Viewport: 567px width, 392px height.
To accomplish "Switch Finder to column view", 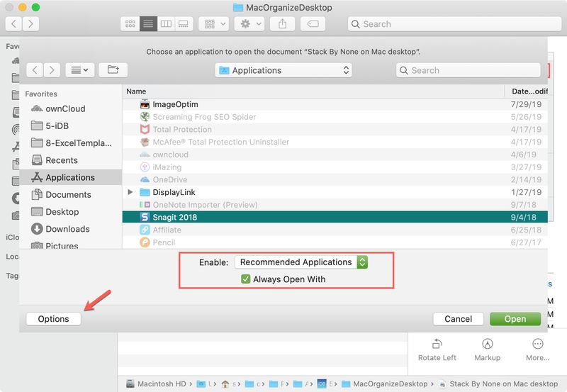I will point(166,24).
